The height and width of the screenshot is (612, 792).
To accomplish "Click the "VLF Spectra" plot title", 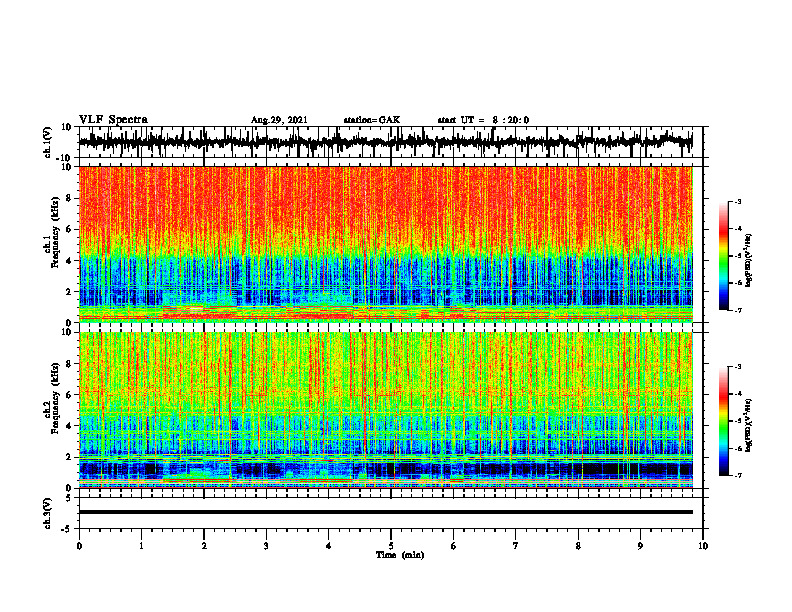I will pos(113,120).
